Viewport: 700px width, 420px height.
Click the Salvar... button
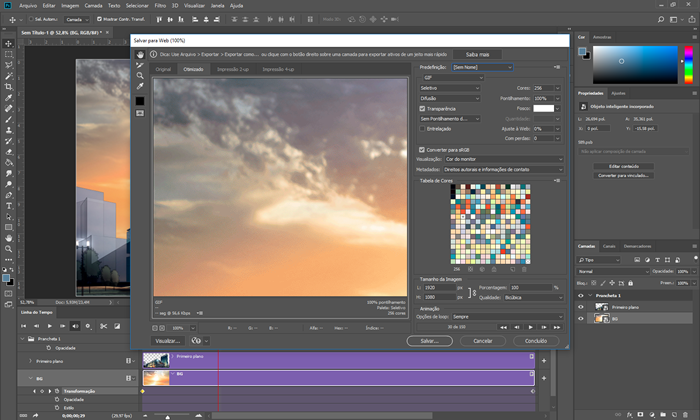pyautogui.click(x=429, y=341)
